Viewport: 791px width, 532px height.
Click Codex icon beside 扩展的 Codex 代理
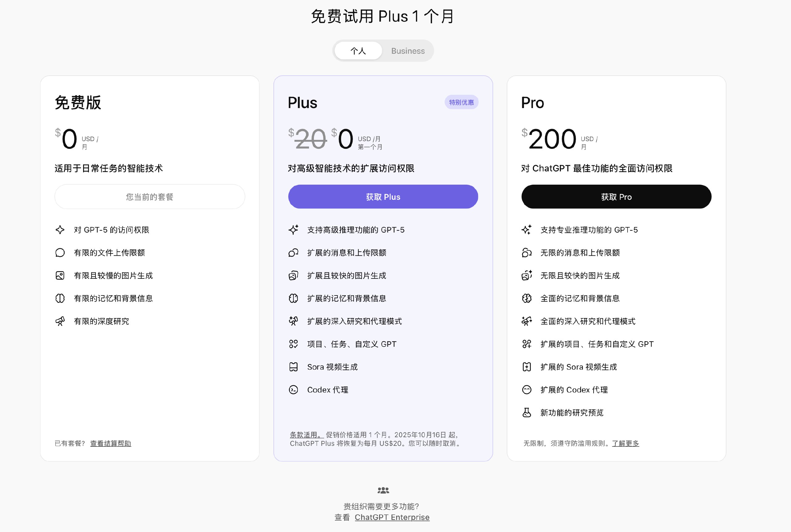[x=527, y=390]
